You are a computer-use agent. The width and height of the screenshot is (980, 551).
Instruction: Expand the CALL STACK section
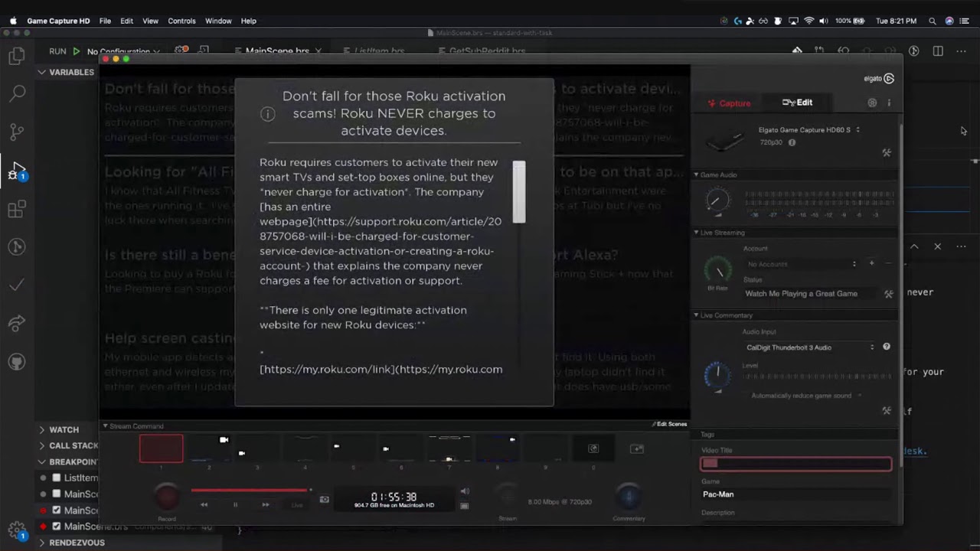click(x=68, y=445)
